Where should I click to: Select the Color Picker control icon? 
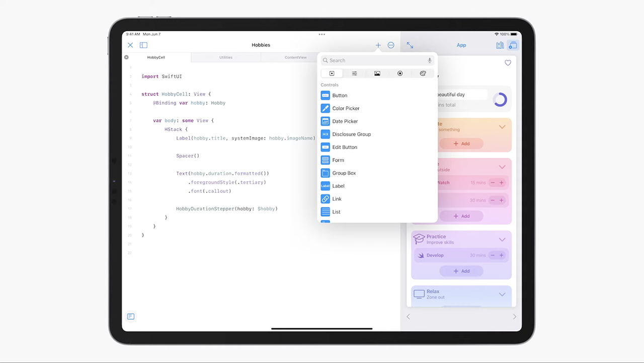pos(326,108)
